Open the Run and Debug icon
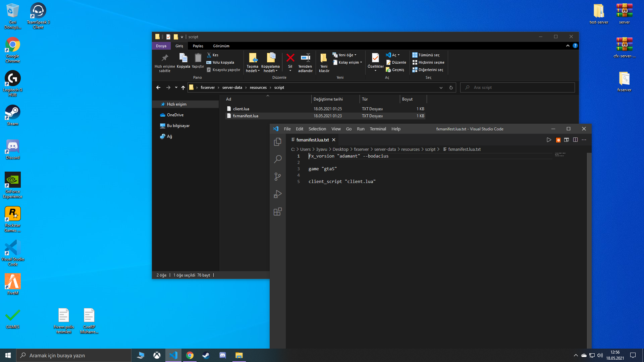This screenshot has width=644, height=362. point(277,194)
